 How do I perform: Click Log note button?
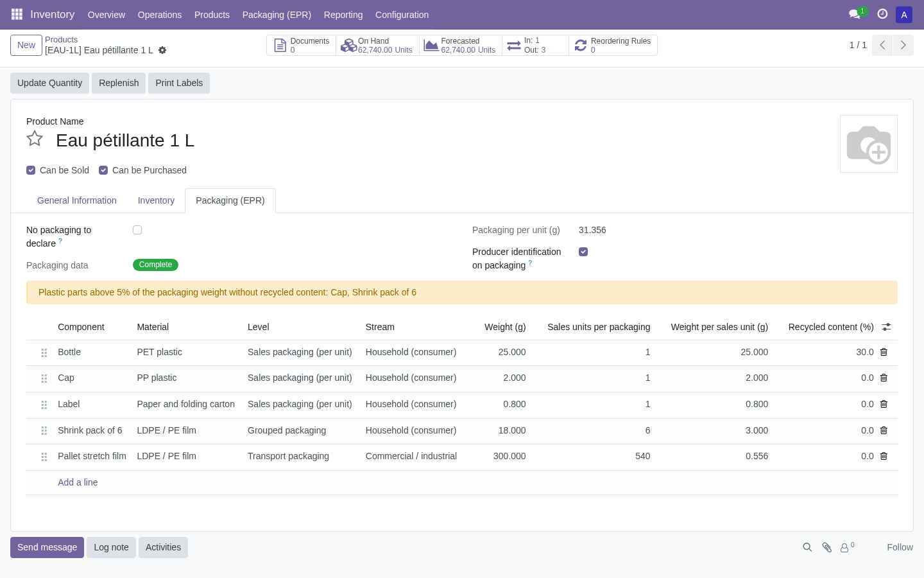111,547
